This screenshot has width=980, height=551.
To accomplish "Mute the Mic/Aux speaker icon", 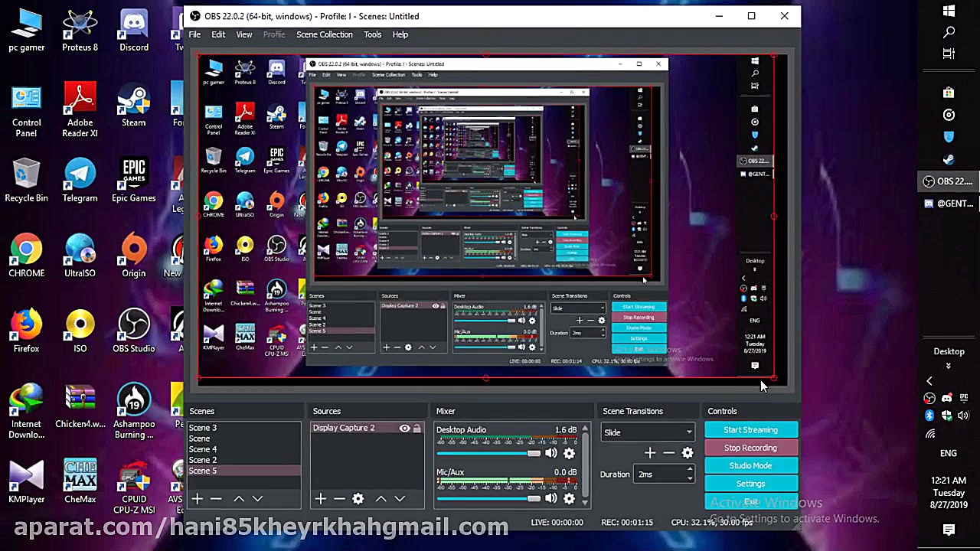I will pyautogui.click(x=550, y=498).
